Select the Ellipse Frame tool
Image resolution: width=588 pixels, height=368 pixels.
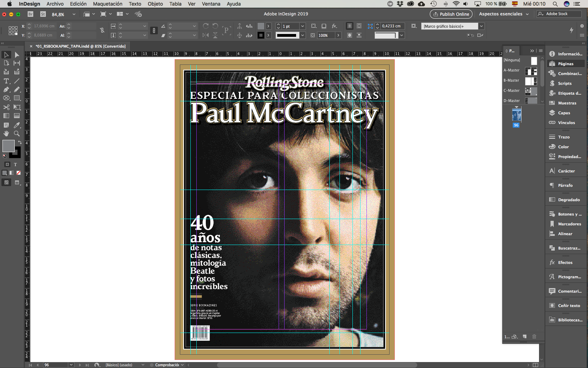(x=6, y=98)
